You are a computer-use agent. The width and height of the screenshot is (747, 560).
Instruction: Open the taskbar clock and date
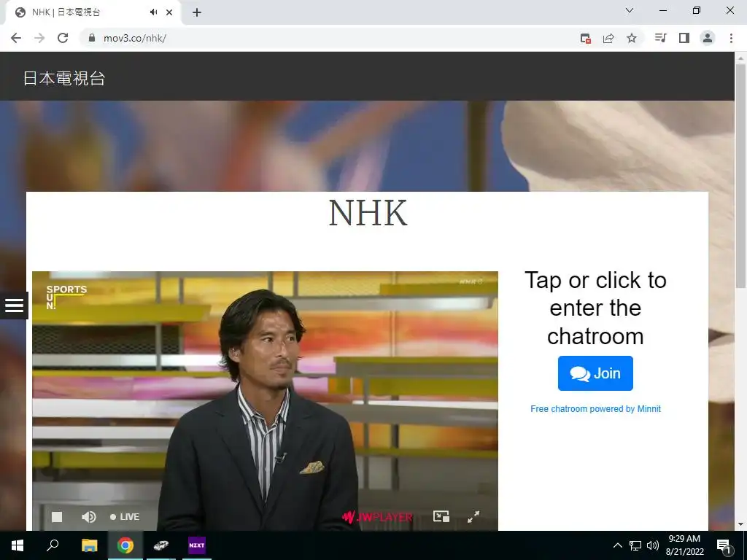click(x=684, y=545)
